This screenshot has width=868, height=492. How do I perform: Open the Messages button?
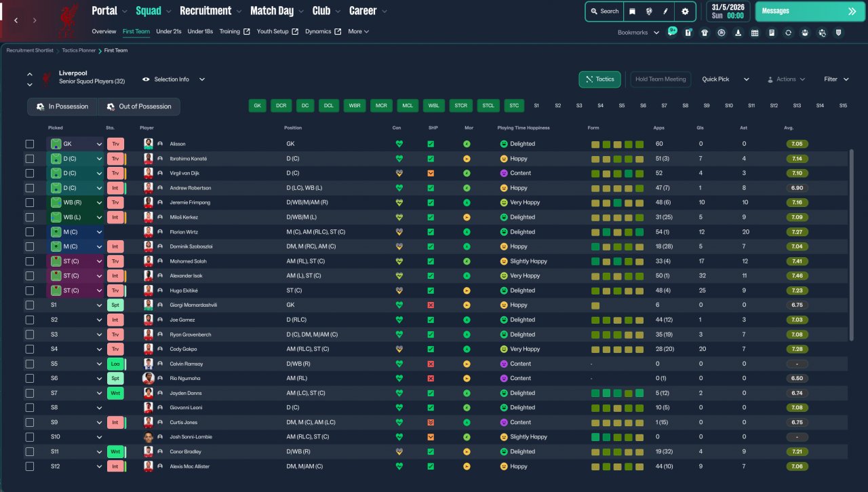[808, 12]
